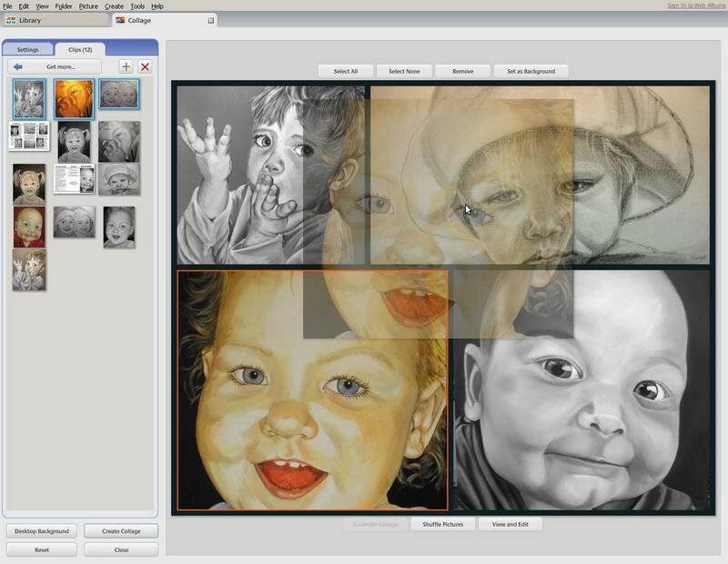Switch to the Collage tab

pos(165,20)
